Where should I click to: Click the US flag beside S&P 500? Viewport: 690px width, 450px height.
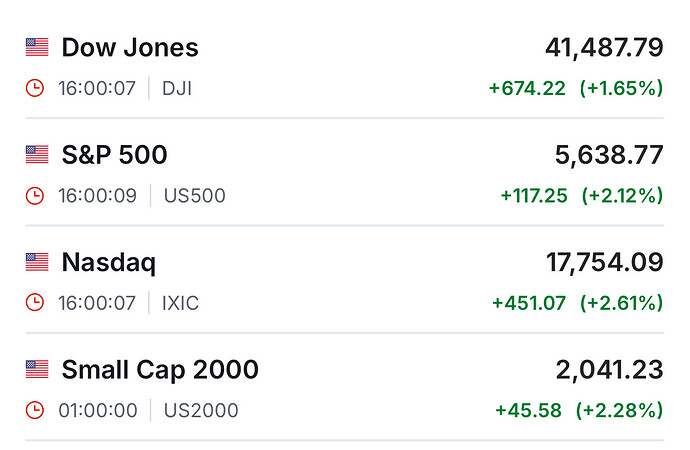click(x=37, y=155)
